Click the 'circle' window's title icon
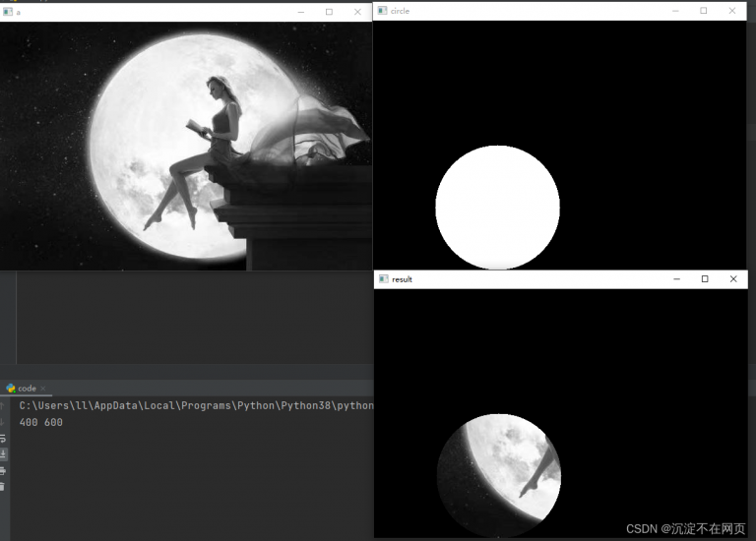The image size is (756, 541). [382, 11]
